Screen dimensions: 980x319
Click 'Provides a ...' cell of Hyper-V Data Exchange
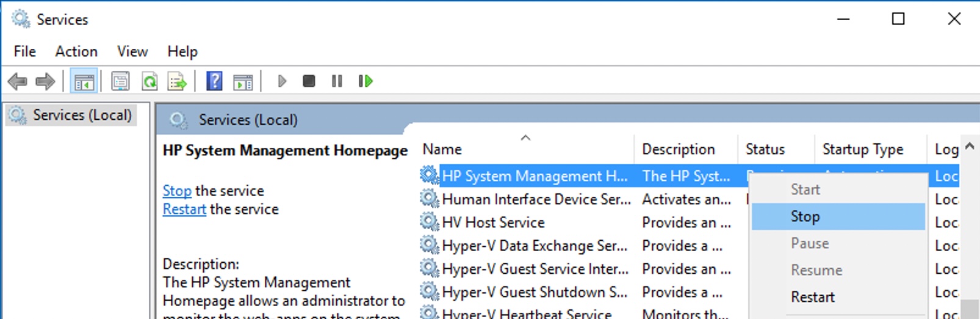coord(682,246)
